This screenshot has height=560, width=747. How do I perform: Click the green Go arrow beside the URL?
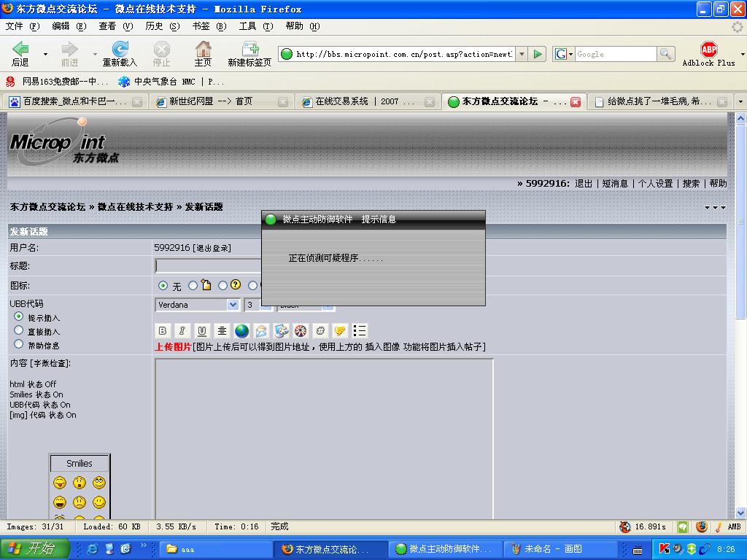coord(538,54)
